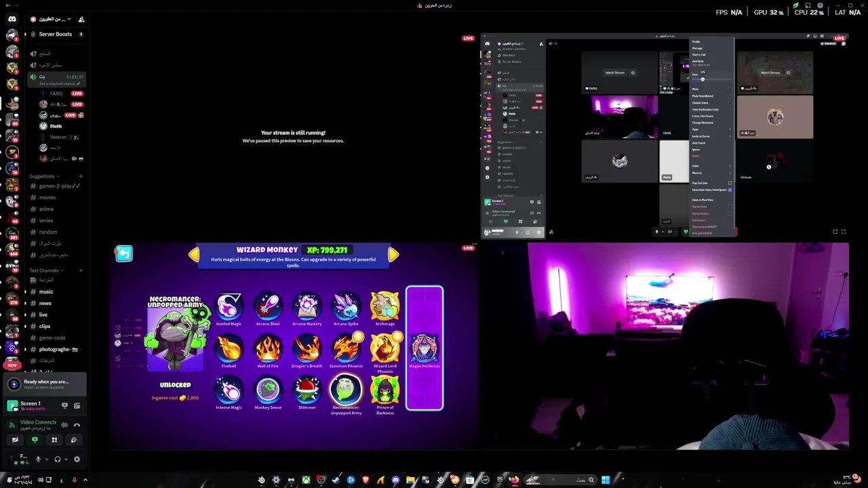The image size is (868, 488).
Task: Click the webcam stream thumbnail
Action: coord(663,346)
